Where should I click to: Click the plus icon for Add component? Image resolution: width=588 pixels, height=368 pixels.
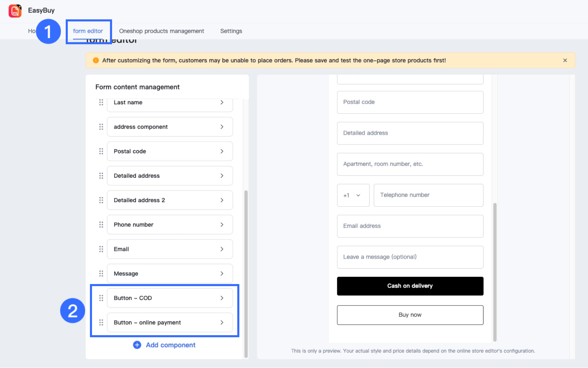tap(137, 345)
